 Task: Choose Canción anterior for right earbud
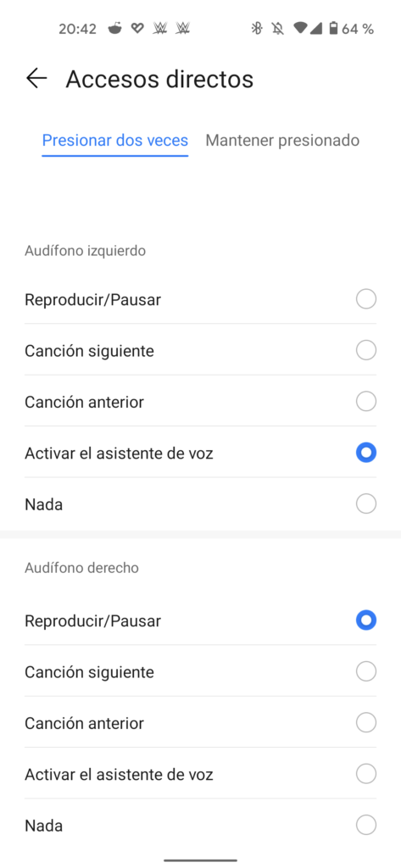coord(200,723)
